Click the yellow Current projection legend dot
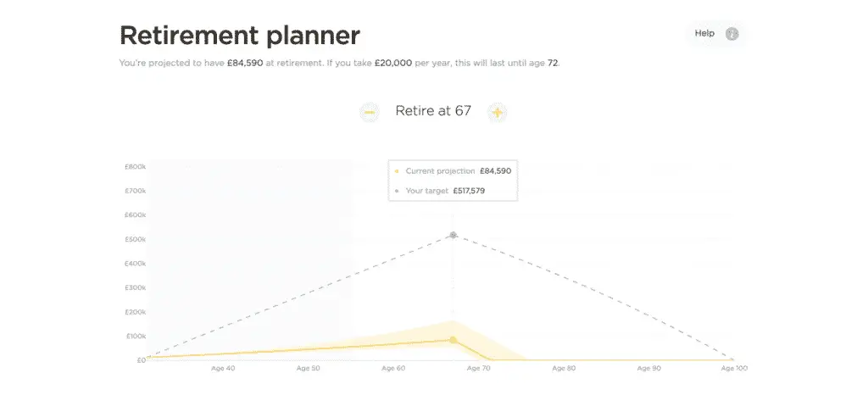This screenshot has width=868, height=401. point(397,171)
